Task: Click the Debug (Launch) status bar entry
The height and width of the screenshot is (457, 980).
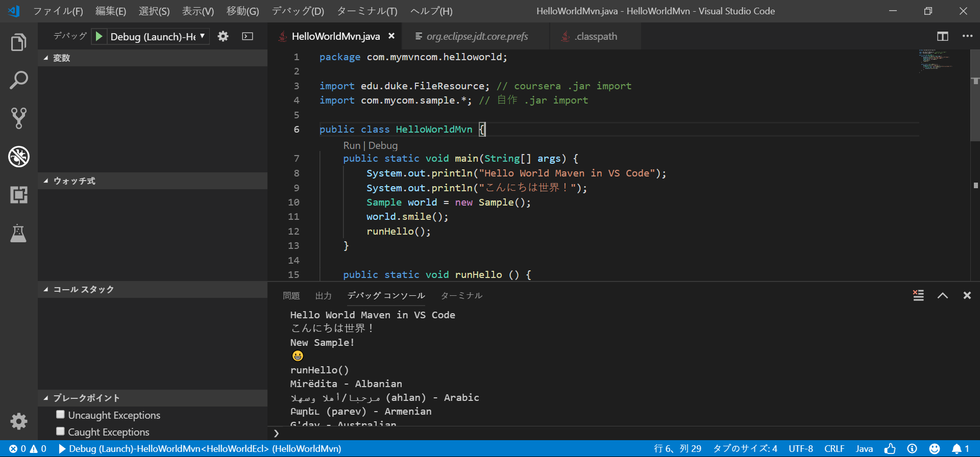Action: (x=200, y=449)
